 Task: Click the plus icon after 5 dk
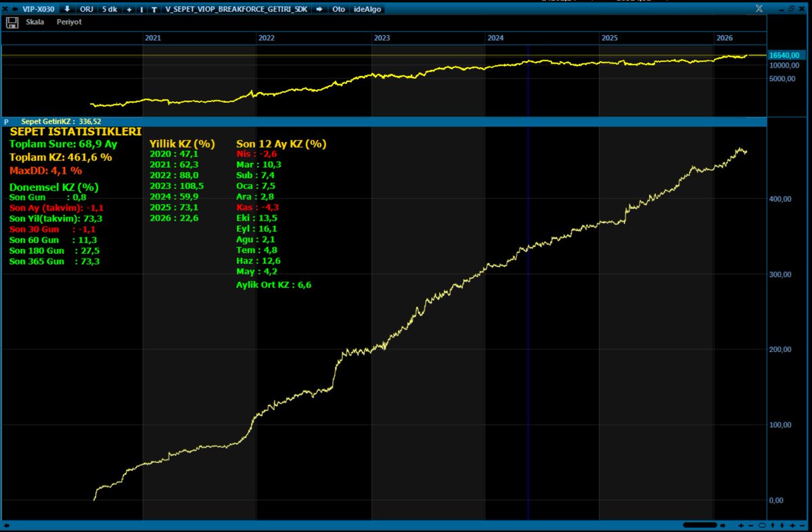tap(129, 9)
